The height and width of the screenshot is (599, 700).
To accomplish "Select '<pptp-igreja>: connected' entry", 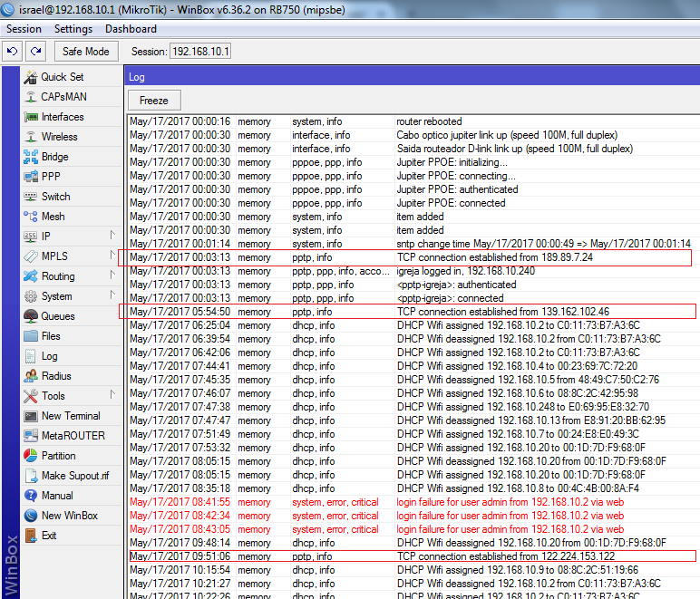I will (413, 298).
